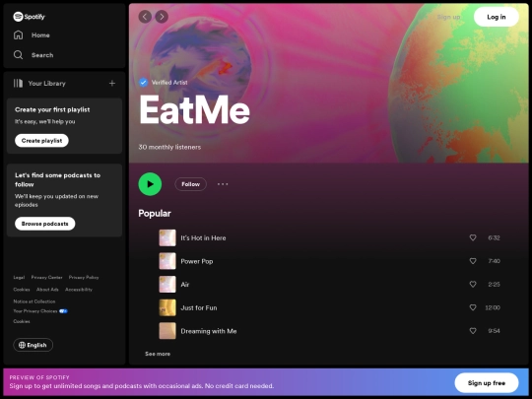
Task: Click the globe icon in the English button
Action: click(x=22, y=345)
